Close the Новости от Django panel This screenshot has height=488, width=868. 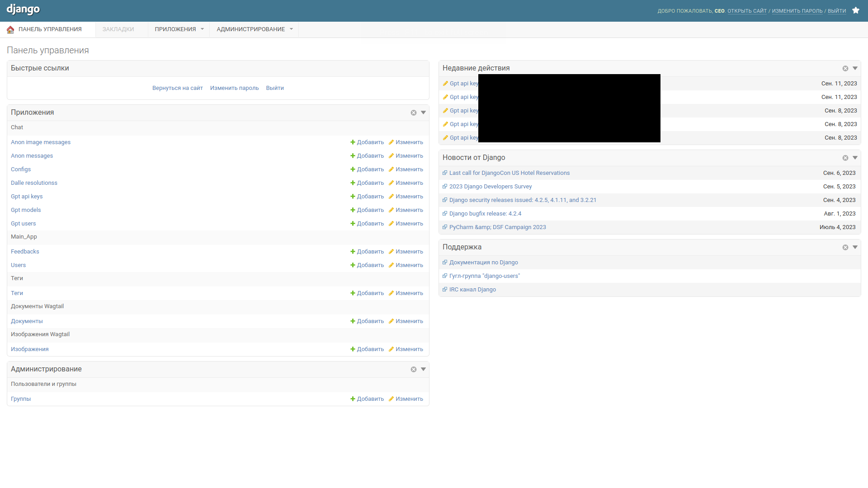[845, 158]
